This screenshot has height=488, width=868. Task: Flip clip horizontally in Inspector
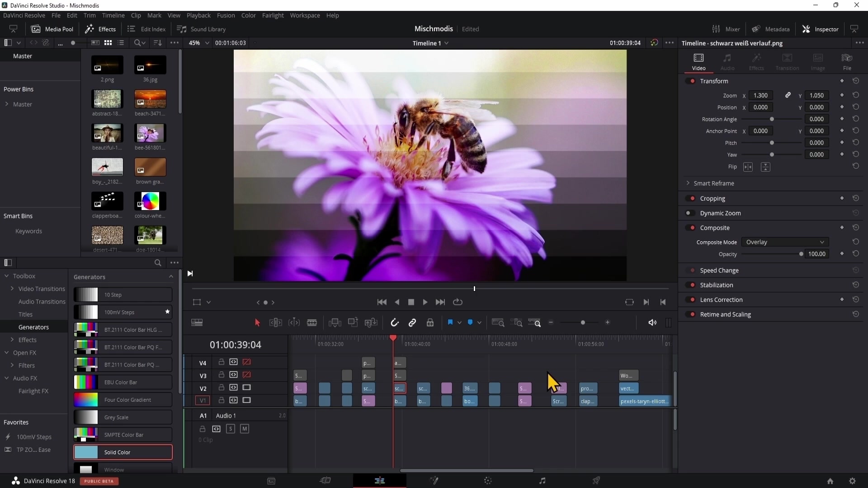pos(748,167)
